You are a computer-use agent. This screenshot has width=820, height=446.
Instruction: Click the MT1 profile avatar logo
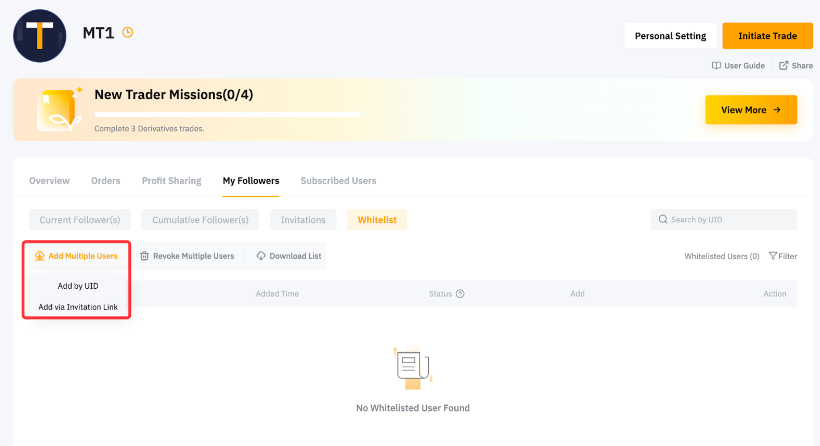tap(39, 35)
